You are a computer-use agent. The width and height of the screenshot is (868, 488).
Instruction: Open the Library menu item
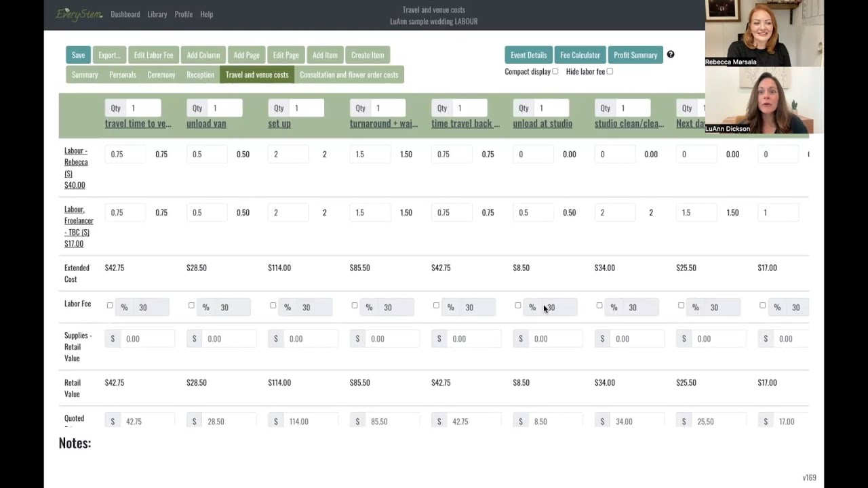coord(157,14)
